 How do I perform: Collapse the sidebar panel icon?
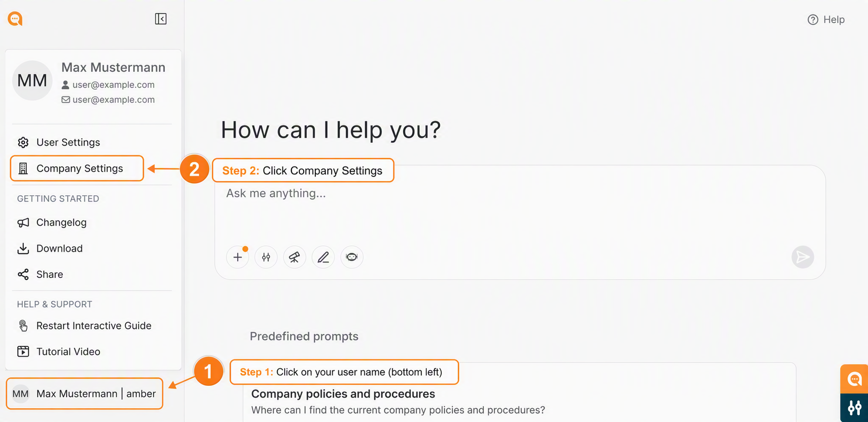(161, 19)
